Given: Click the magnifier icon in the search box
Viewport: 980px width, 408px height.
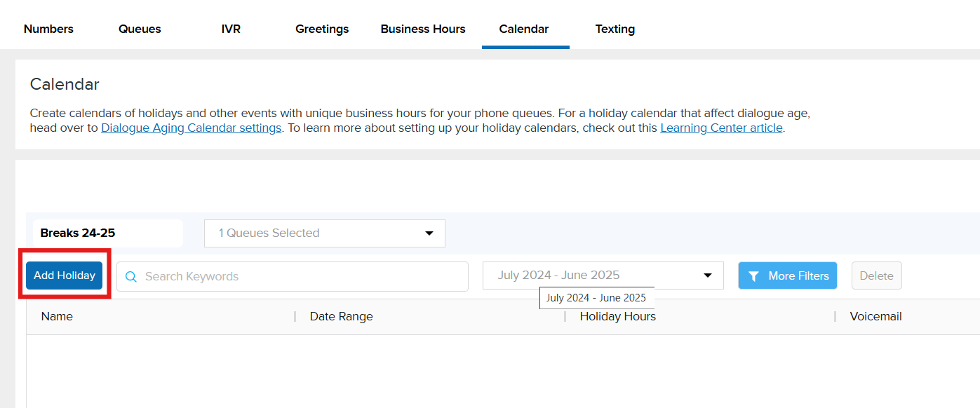Looking at the screenshot, I should [x=130, y=277].
